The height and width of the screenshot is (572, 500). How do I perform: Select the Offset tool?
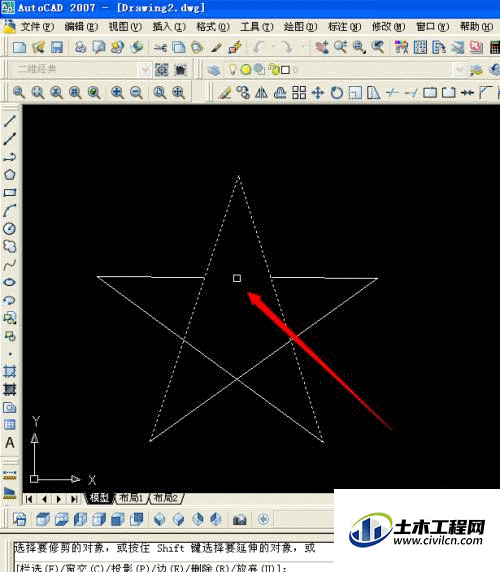280,93
